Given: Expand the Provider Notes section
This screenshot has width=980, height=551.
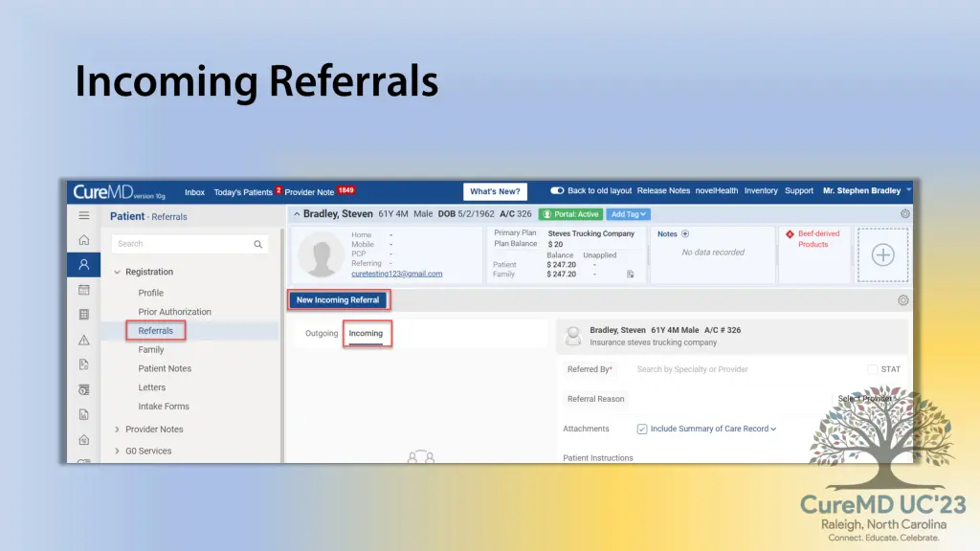Looking at the screenshot, I should 117,430.
